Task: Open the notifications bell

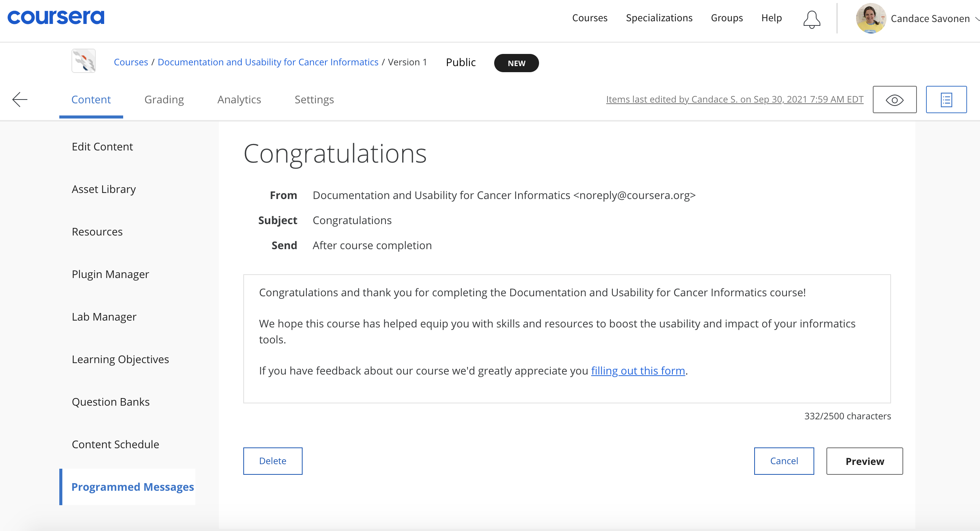Action: click(x=812, y=19)
